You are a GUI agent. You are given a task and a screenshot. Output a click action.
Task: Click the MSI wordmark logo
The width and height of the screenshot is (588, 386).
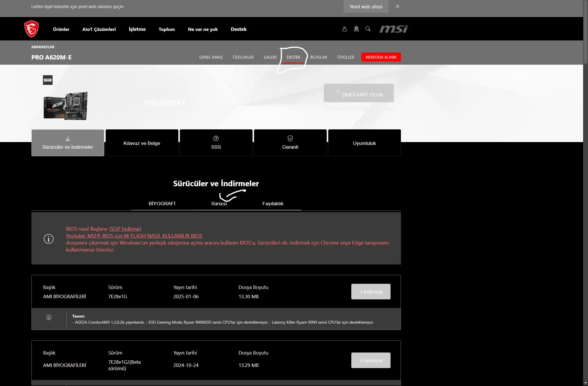[394, 29]
